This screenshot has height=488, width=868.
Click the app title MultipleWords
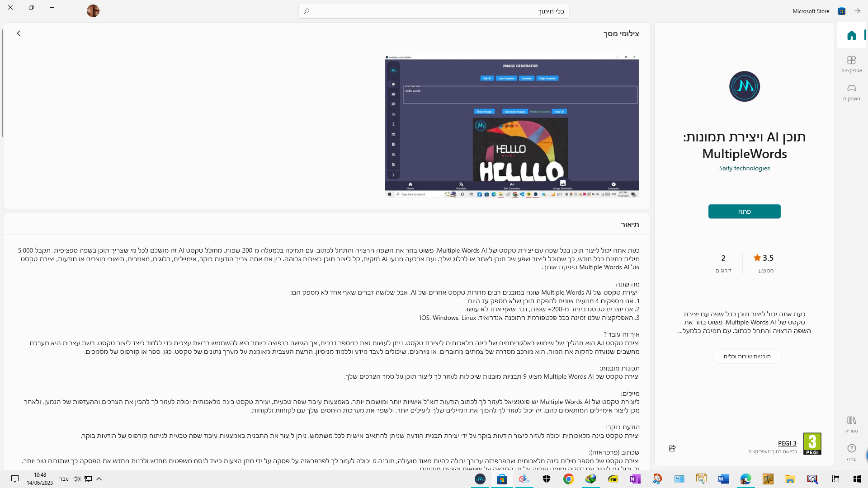tap(744, 145)
